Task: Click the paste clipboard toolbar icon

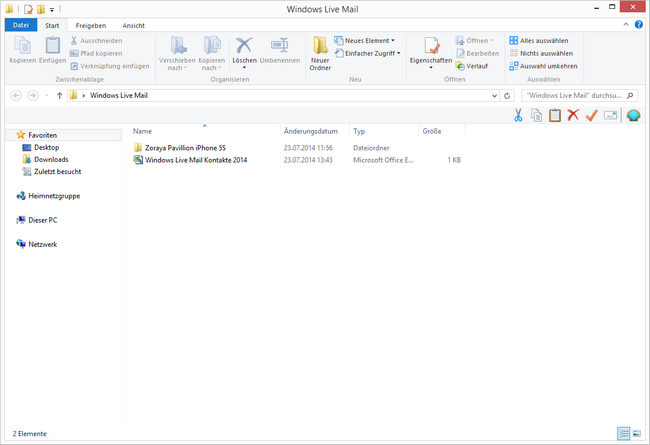Action: (x=555, y=115)
